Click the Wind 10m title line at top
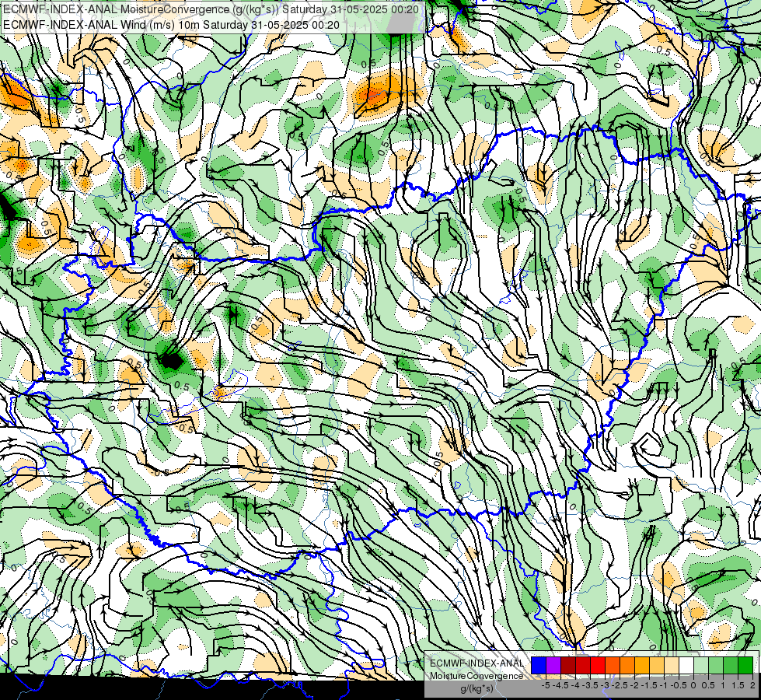The width and height of the screenshot is (761, 700). pyautogui.click(x=171, y=24)
